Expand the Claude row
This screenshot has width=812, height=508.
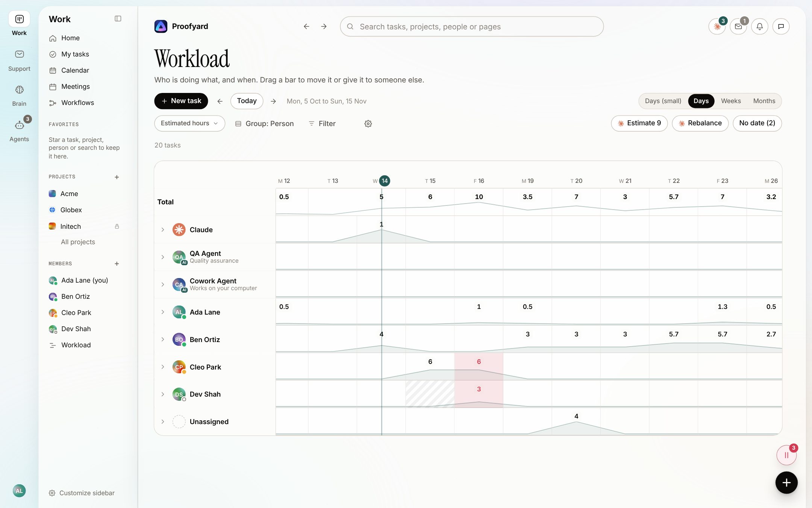point(163,230)
